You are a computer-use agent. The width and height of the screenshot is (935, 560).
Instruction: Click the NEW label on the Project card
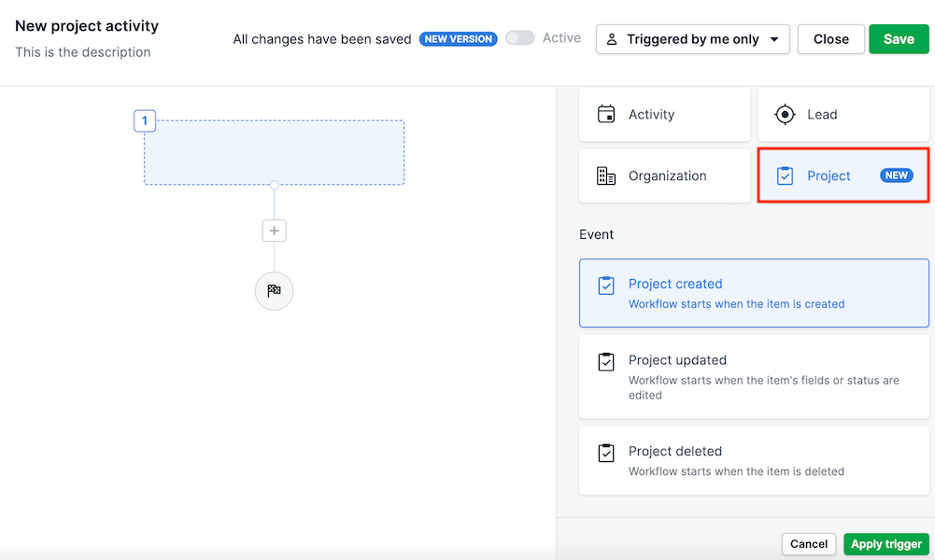[896, 175]
